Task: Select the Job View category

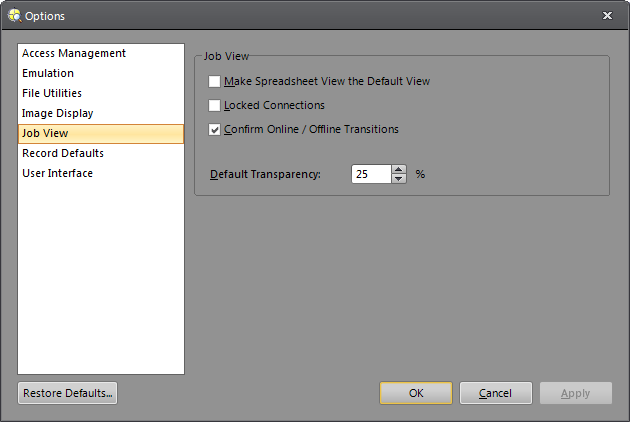Action: 45,133
